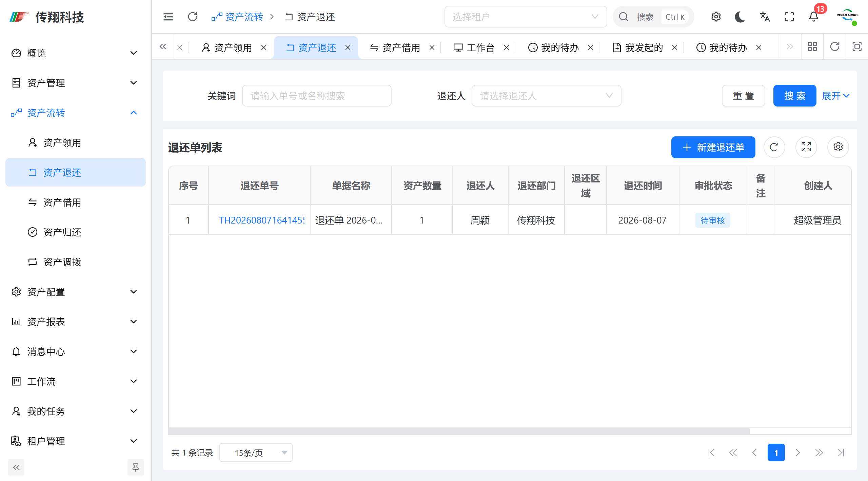Open the 15条/页 page size dropdown
This screenshot has width=868, height=481.
point(256,453)
